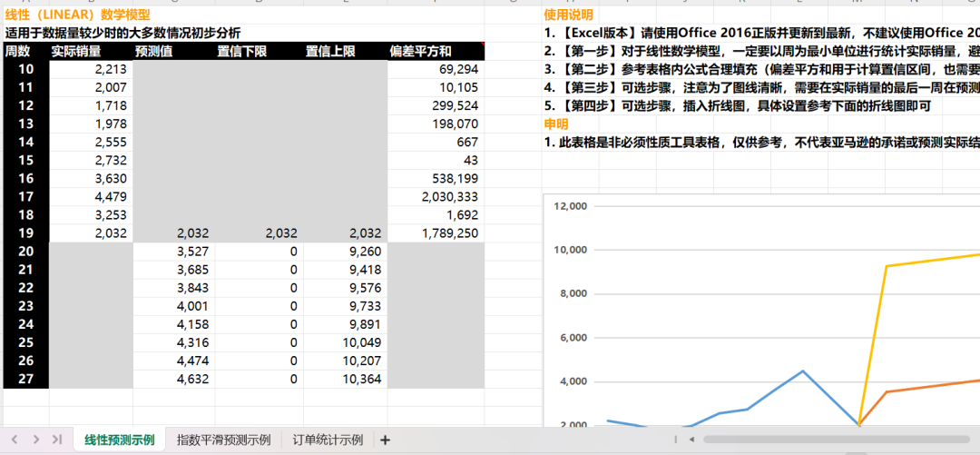980x455 pixels.
Task: Jump to last sheet arrow icon
Action: point(57,440)
